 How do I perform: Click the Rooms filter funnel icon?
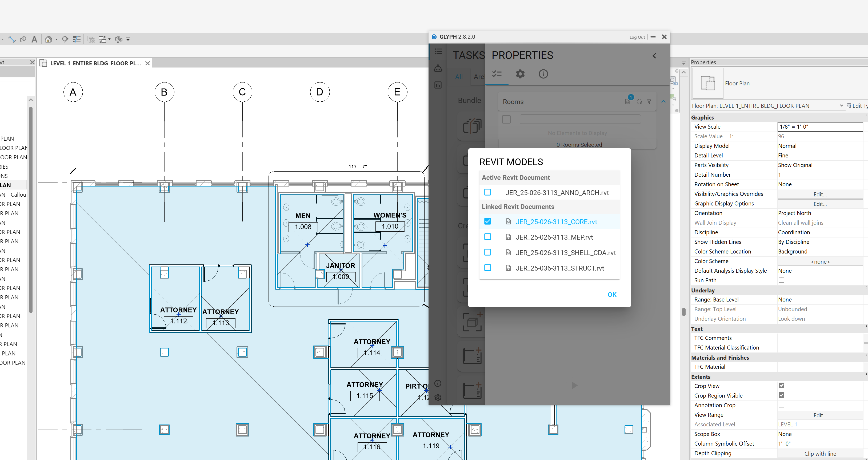click(x=649, y=101)
